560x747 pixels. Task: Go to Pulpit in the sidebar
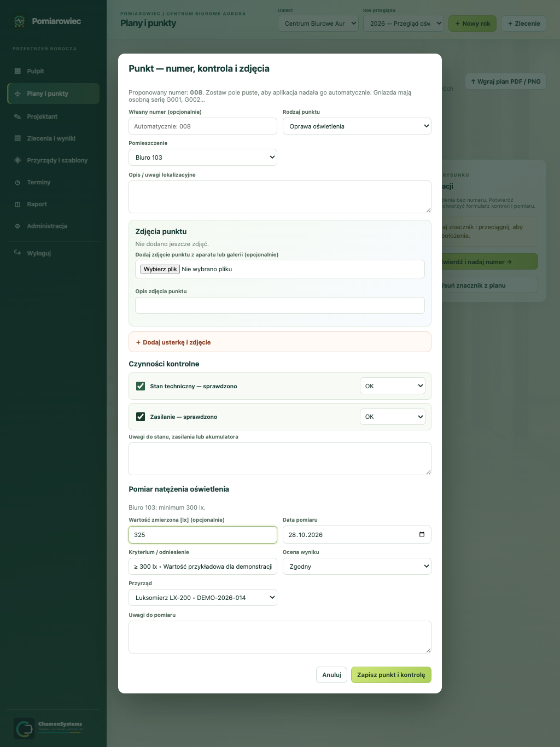53,71
